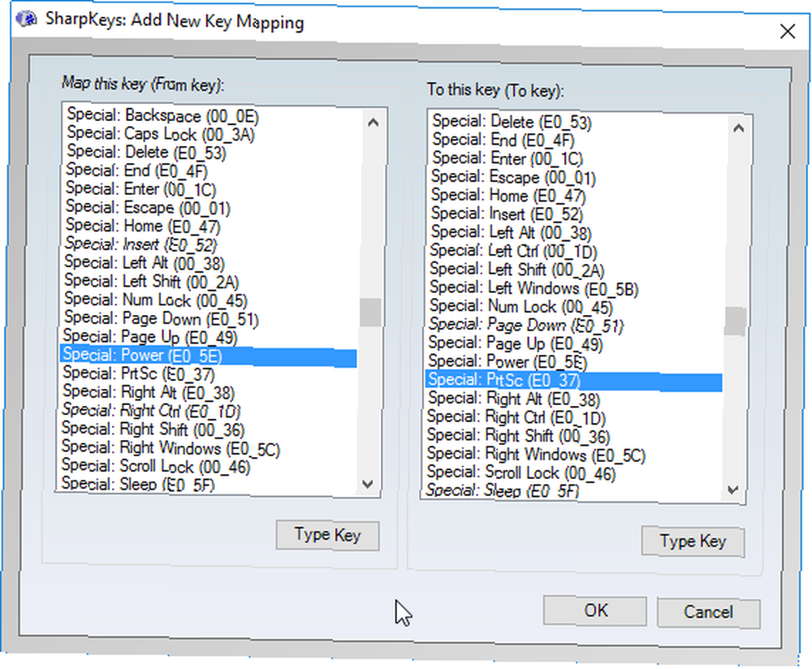This screenshot has width=812, height=669.
Task: Click Type Key under the From key list
Action: coord(327,535)
